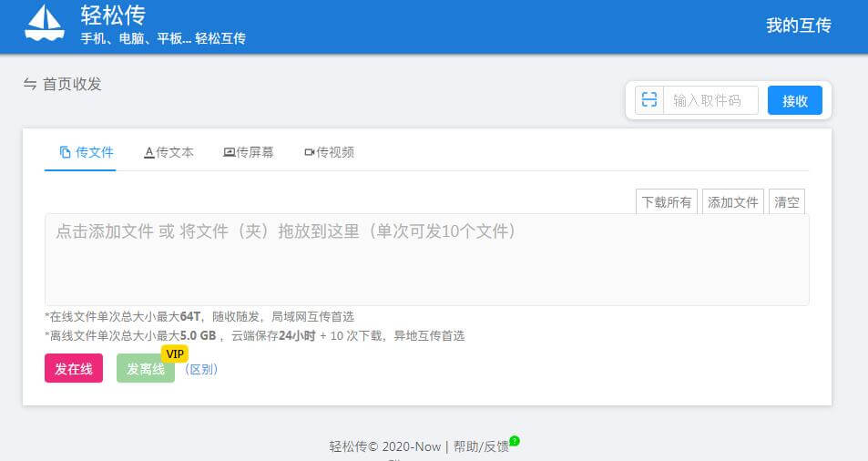Viewport: 868px width, 461px height.
Task: Click the scan QR code icon
Action: [x=648, y=100]
